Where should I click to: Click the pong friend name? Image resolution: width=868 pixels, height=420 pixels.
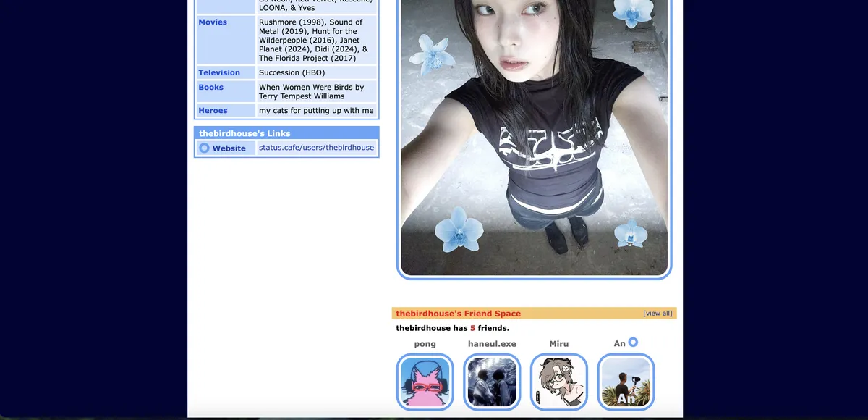(425, 344)
